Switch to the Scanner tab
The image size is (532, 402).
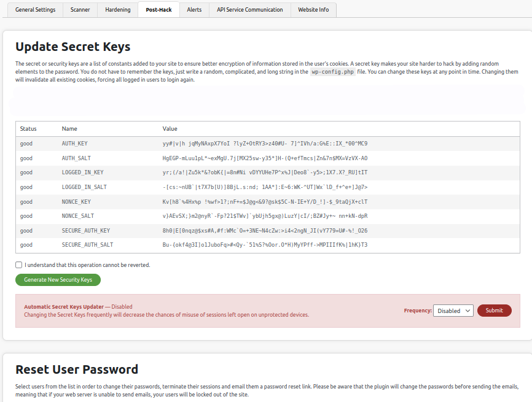[x=80, y=10]
